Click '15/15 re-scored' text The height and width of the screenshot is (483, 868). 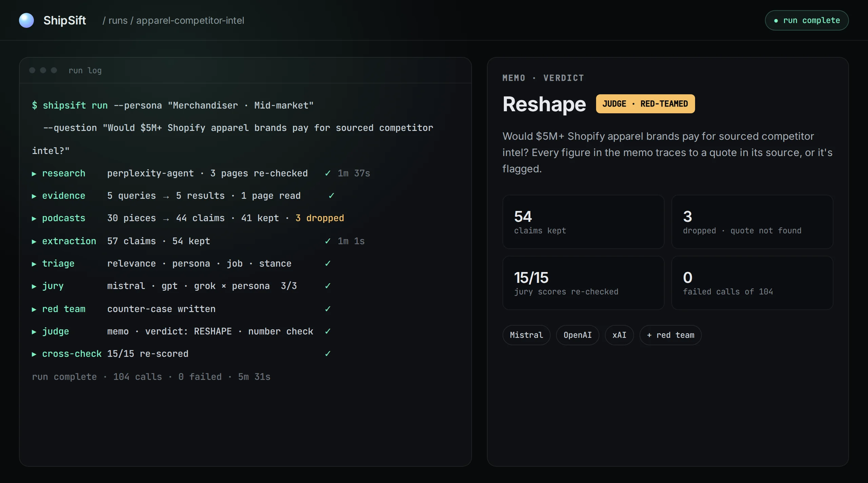pyautogui.click(x=148, y=354)
